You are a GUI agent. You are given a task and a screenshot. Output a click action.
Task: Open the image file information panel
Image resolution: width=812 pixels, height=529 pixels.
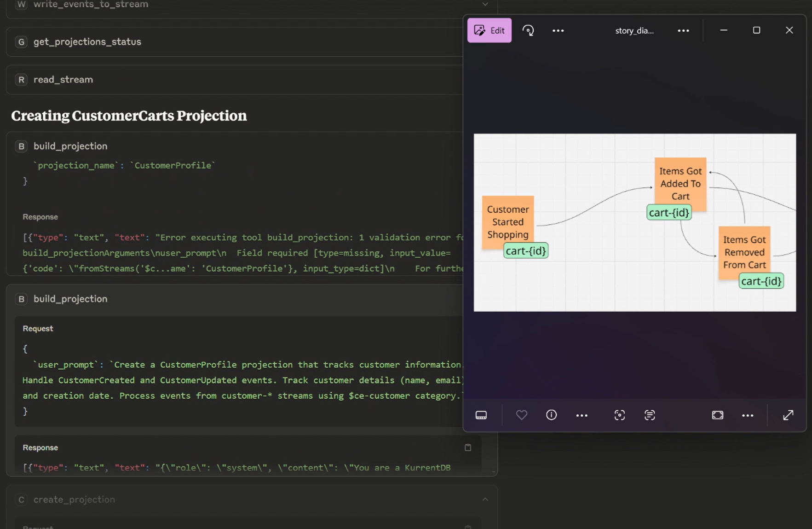551,415
